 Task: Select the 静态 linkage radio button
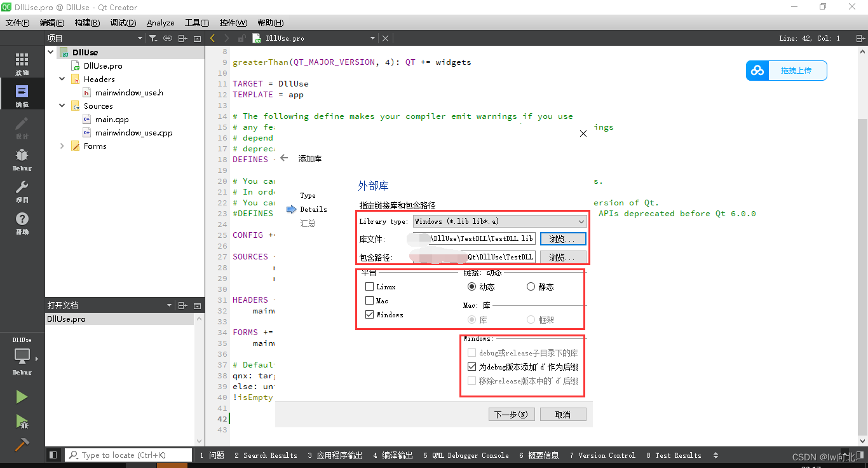tap(531, 287)
